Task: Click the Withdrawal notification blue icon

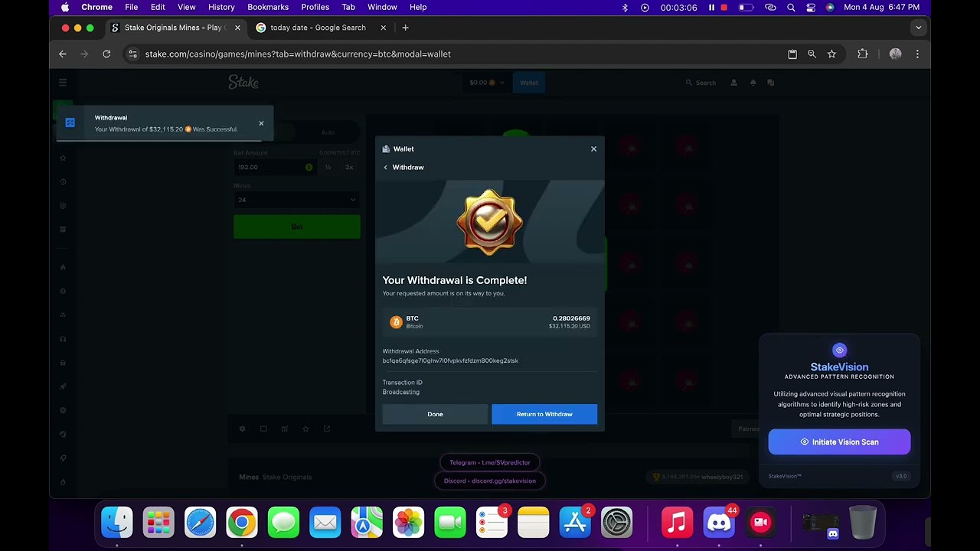Action: point(70,122)
